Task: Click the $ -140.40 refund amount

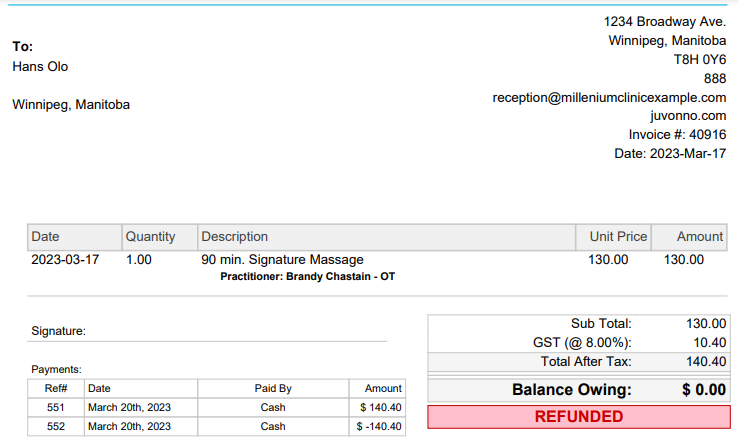Action: click(x=380, y=426)
